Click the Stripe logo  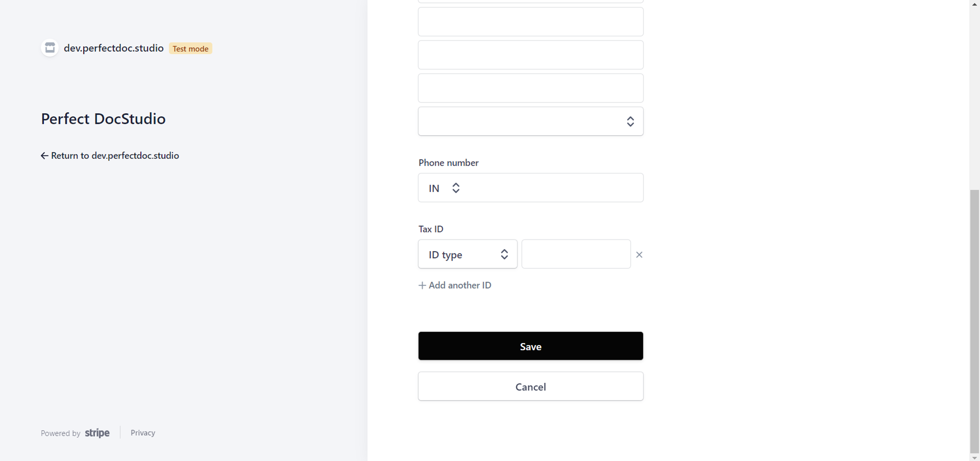coord(97,433)
